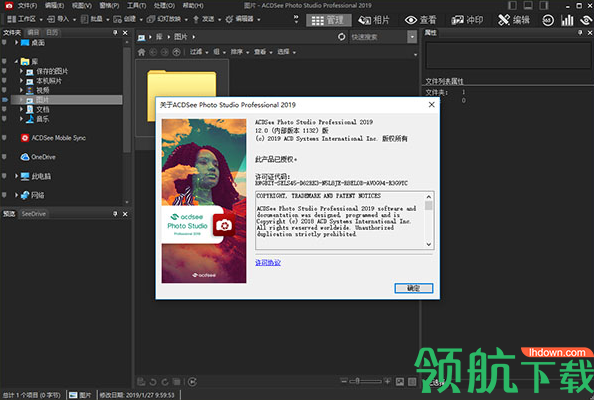Screen dimensions: 594x400
Task: Click the ACDSee Mobile Sync icon
Action: (x=25, y=138)
